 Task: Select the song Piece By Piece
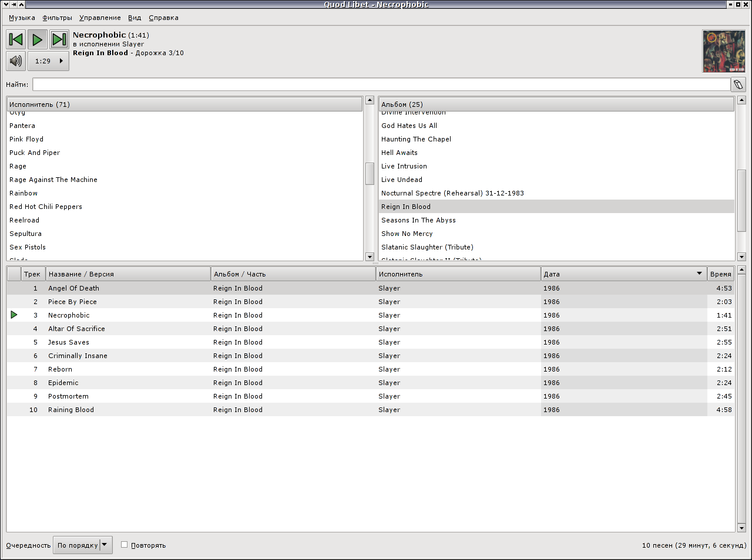click(x=371, y=302)
